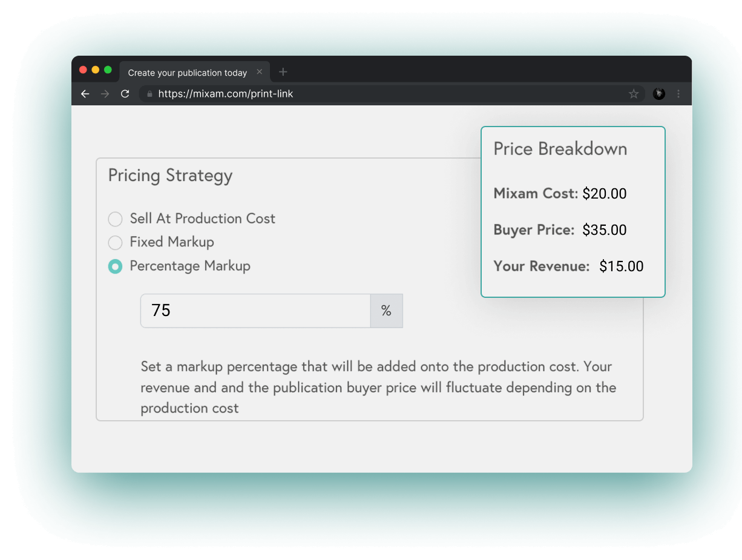This screenshot has height=560, width=742.
Task: Click the markup percentage input showing 75
Action: [x=254, y=311]
